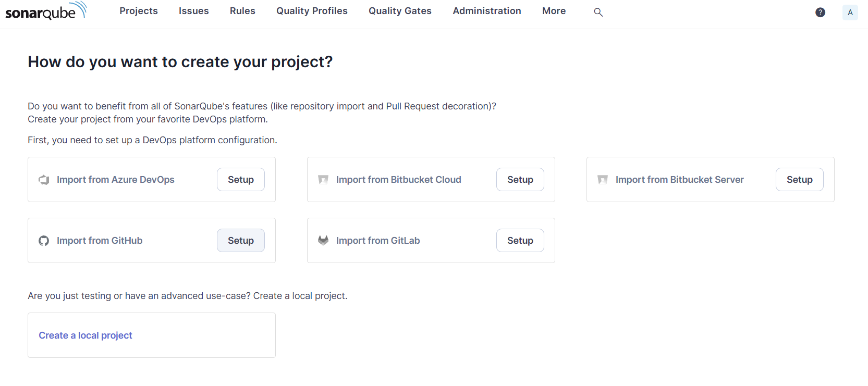
Task: Set up Bitbucket Cloud import
Action: click(x=520, y=180)
